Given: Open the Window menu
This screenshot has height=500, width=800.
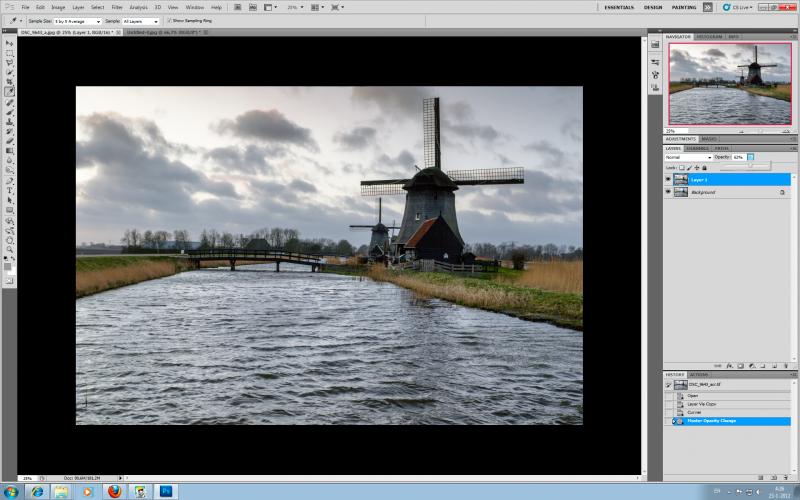Looking at the screenshot, I should point(194,8).
